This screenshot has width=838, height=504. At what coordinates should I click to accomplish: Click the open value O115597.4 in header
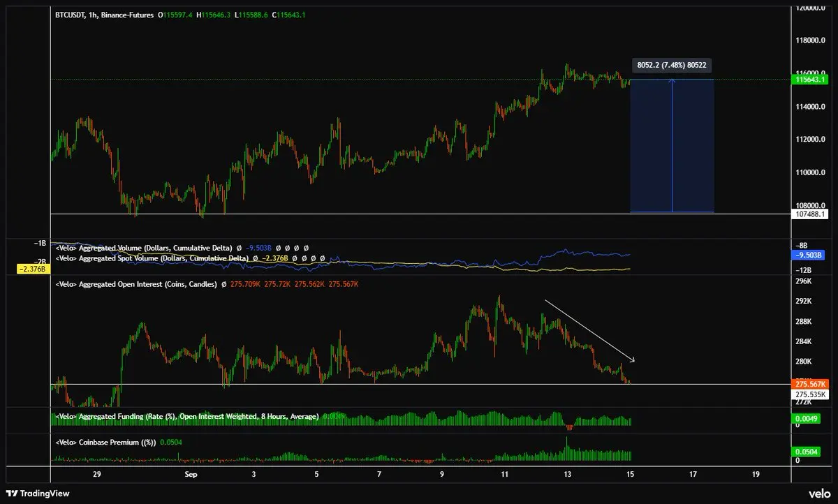(177, 15)
